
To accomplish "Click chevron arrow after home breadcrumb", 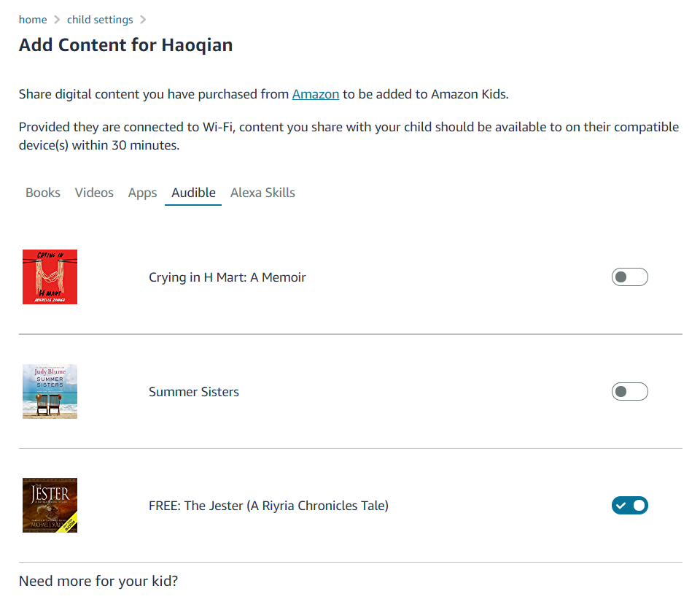I will point(57,20).
